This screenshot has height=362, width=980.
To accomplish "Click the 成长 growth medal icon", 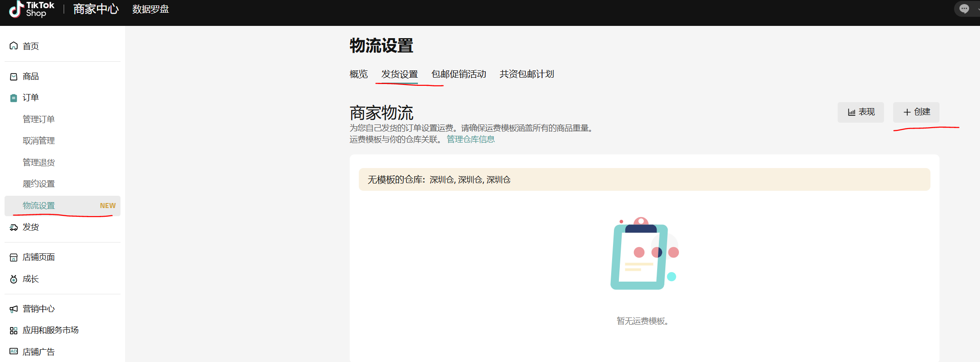I will click(x=14, y=279).
